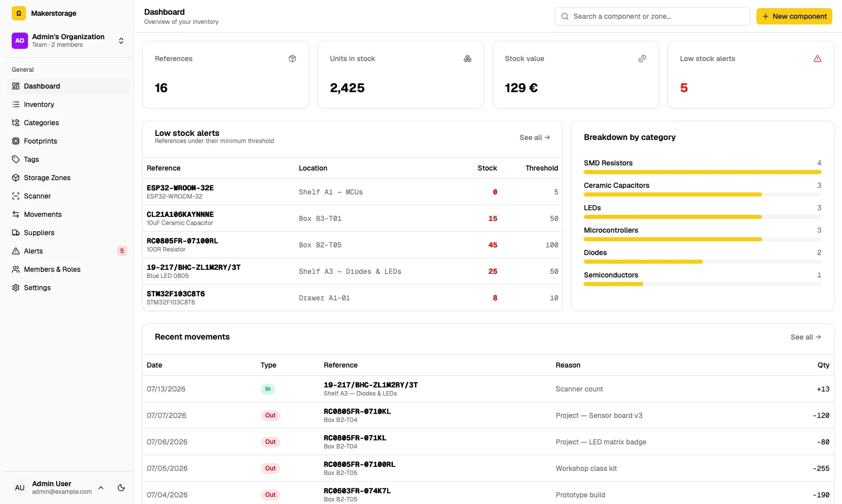This screenshot has height=504, width=842.
Task: Click the Ceramic Capacitors category label
Action: [616, 185]
